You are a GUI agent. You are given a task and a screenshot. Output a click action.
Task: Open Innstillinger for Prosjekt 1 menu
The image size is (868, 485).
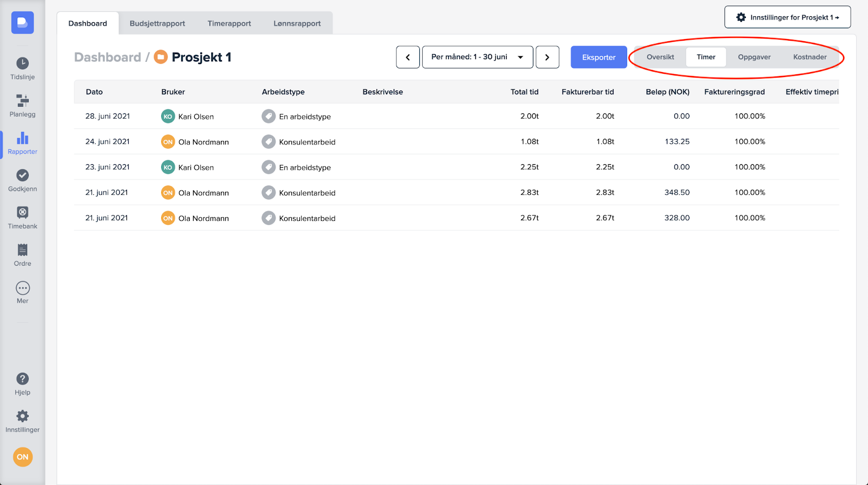tap(787, 17)
